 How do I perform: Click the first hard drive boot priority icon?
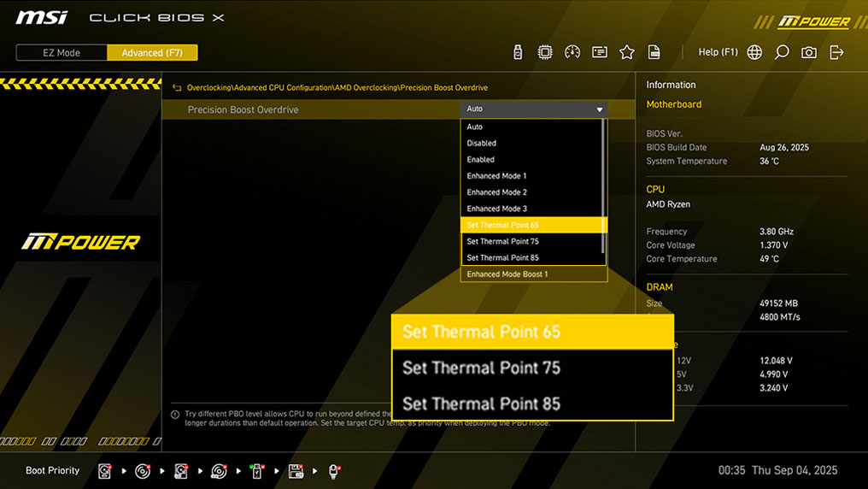pyautogui.click(x=105, y=471)
